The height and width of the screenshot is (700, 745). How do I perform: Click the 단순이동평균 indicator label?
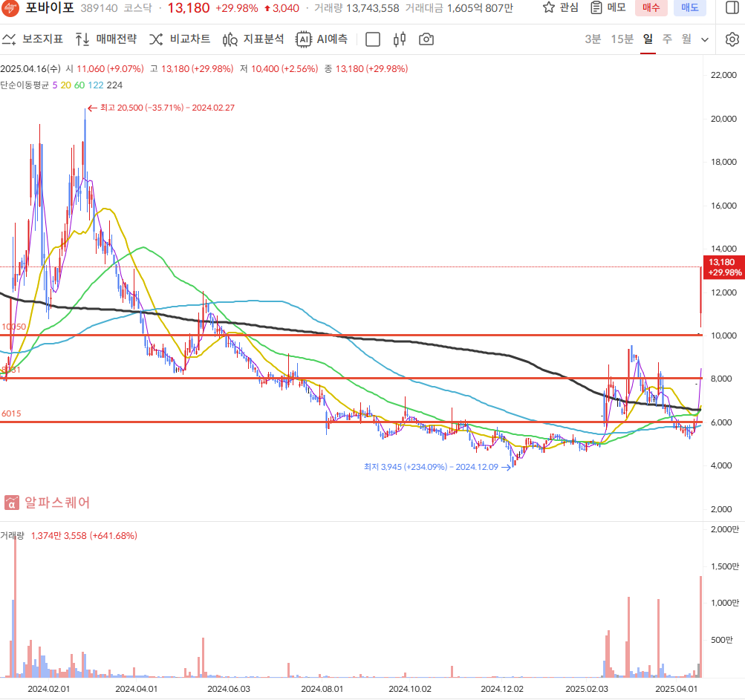pyautogui.click(x=25, y=85)
